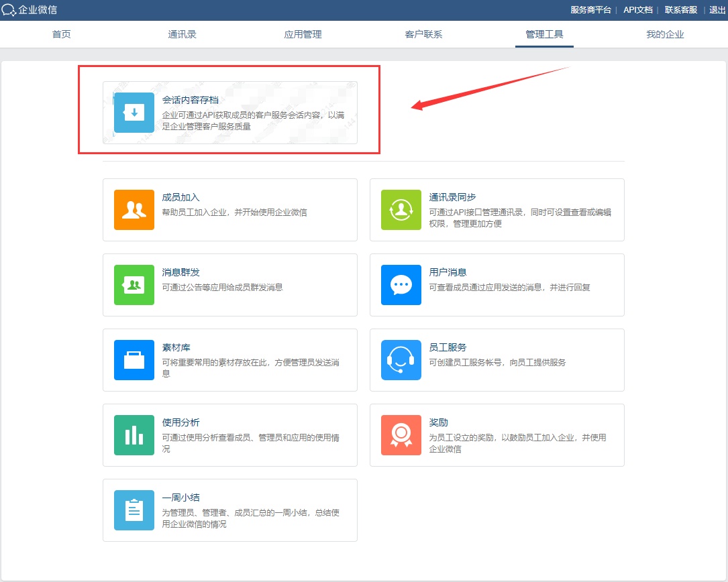The width and height of the screenshot is (728, 582).
Task: Click the 会话内容存档 download icon
Action: coord(134,113)
